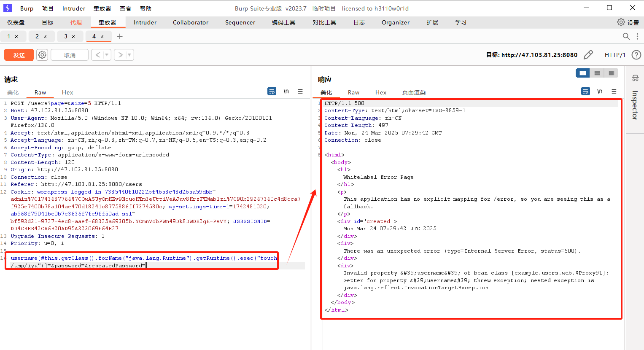The height and width of the screenshot is (350, 644).
Task: Toggle non-printable \n characters in response
Action: [600, 91]
